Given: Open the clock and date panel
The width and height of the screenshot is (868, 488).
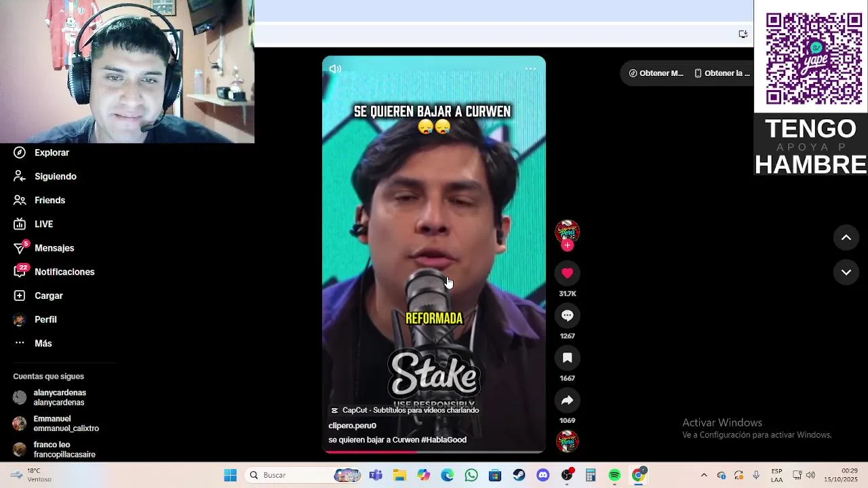Looking at the screenshot, I should (841, 475).
